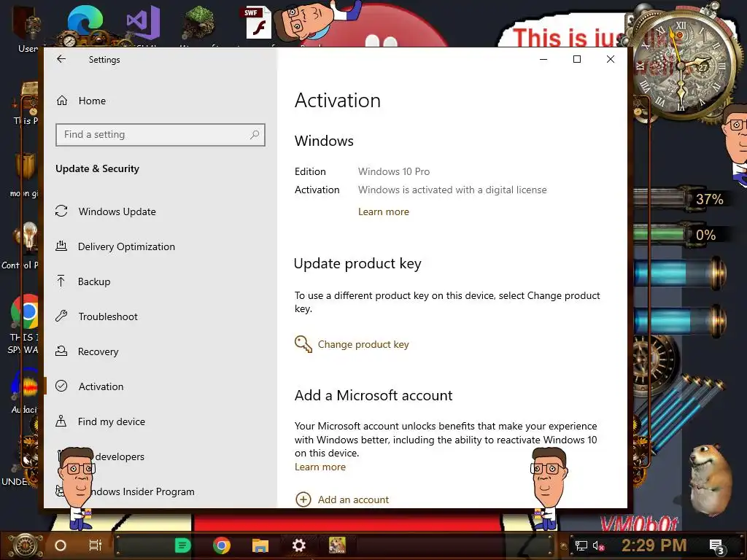The image size is (747, 560).
Task: Click the Home house icon
Action: click(x=62, y=101)
